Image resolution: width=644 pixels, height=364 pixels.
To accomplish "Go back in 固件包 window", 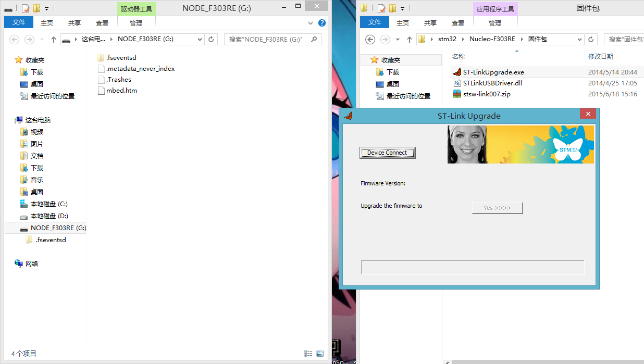I will pyautogui.click(x=370, y=40).
